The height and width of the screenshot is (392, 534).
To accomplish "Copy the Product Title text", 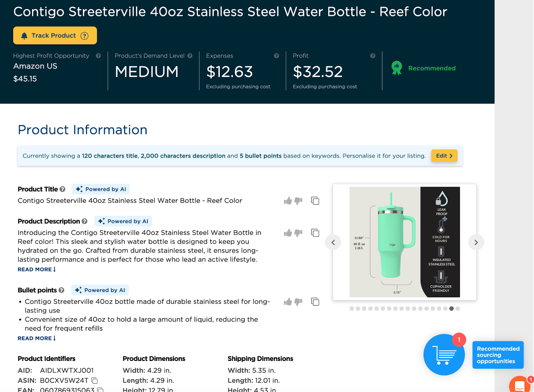I will 315,201.
